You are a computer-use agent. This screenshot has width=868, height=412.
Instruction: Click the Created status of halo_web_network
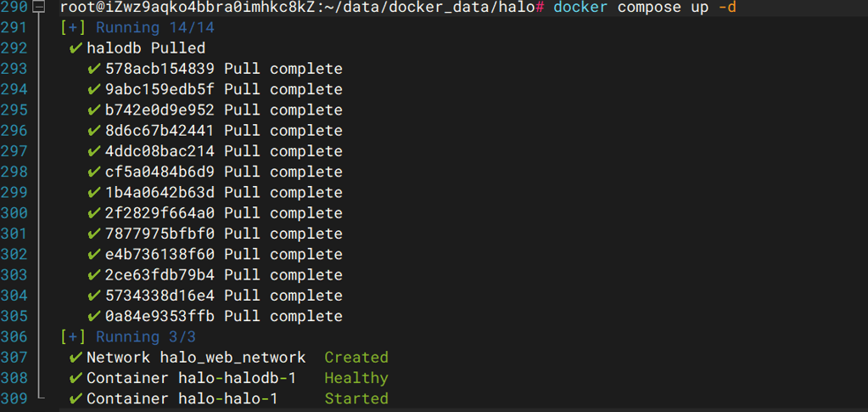click(x=356, y=358)
